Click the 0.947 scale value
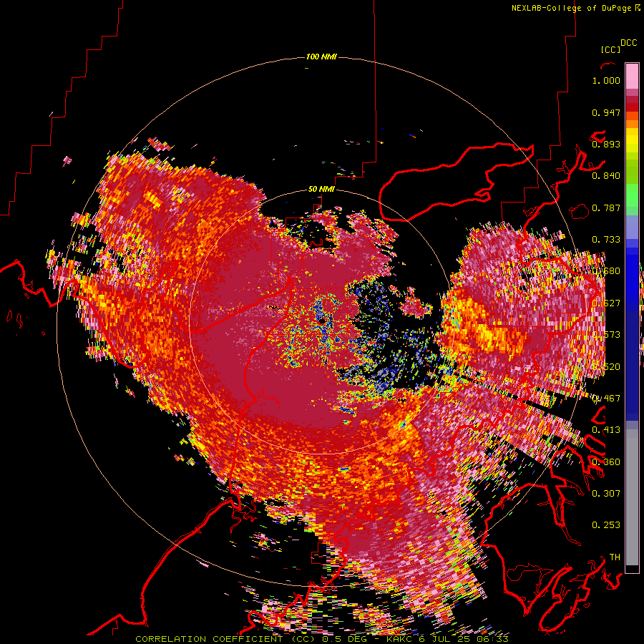Screen dimensions: 644x644 coord(606,112)
